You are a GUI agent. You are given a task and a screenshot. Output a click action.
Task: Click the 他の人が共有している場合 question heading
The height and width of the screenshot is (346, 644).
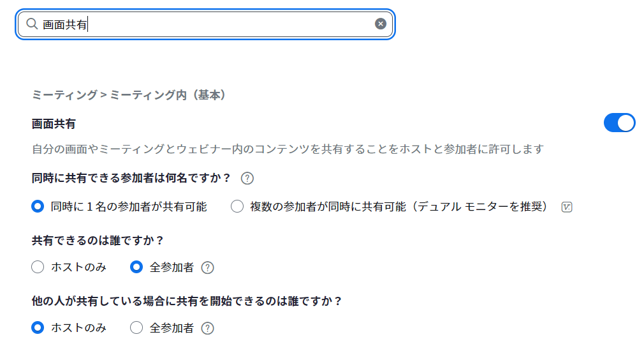(187, 301)
